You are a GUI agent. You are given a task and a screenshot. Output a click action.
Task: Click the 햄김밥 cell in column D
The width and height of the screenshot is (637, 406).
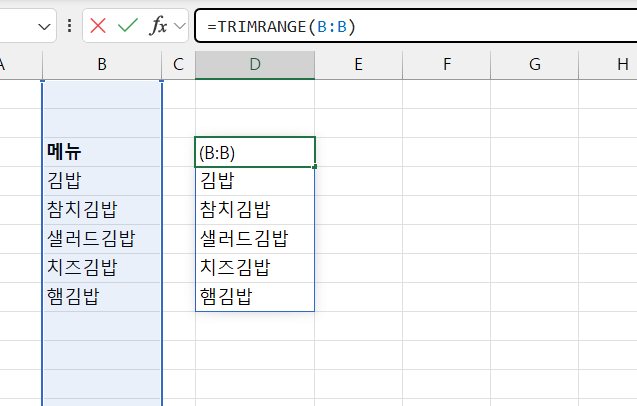click(255, 297)
